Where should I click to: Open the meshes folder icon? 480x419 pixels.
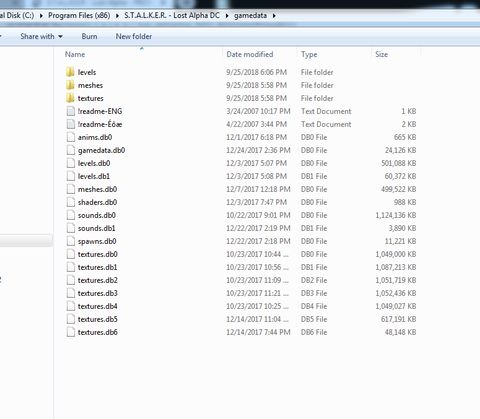(70, 85)
